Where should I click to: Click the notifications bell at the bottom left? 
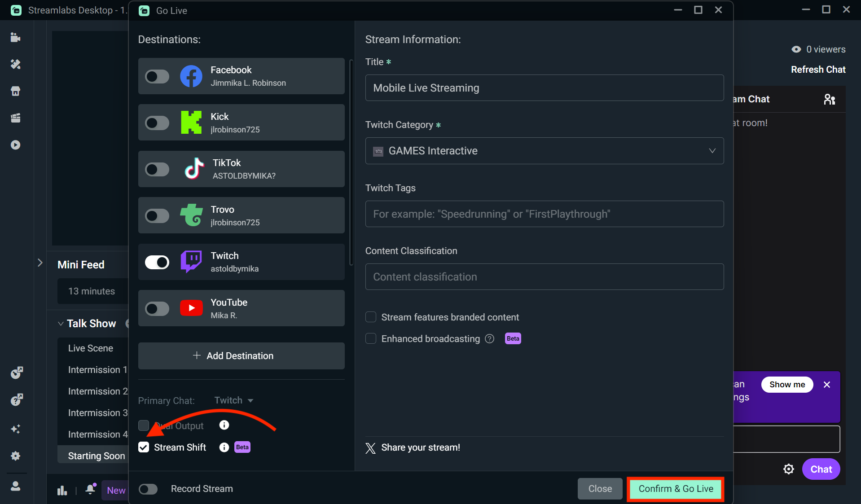(x=90, y=490)
